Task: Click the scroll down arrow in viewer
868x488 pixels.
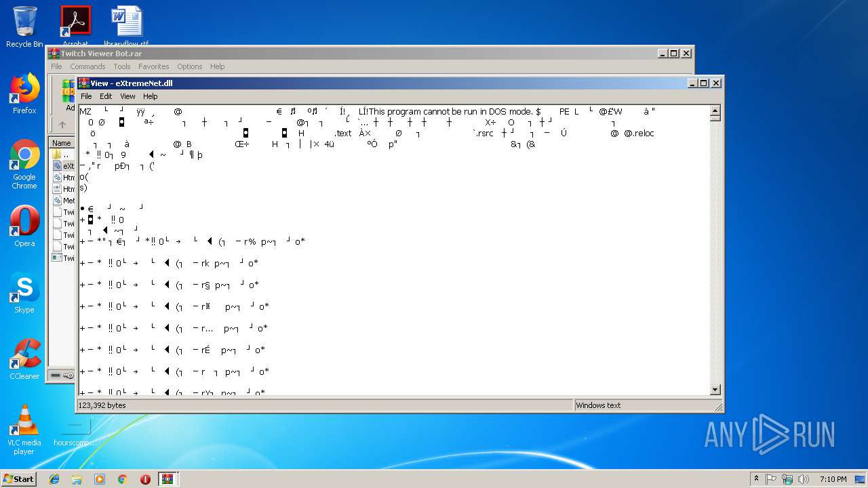Action: point(715,390)
